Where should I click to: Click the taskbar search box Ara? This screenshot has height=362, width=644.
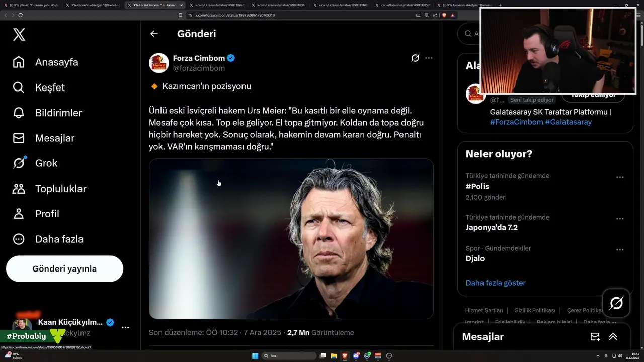click(x=289, y=356)
